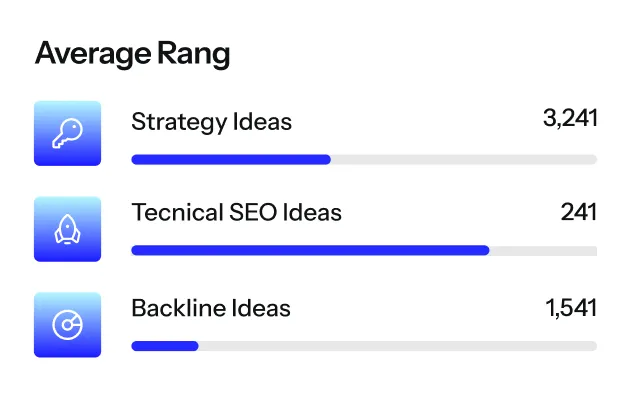Screen dimensions: 632x400
Task: Open the Backline Ideas label
Action: click(x=211, y=308)
